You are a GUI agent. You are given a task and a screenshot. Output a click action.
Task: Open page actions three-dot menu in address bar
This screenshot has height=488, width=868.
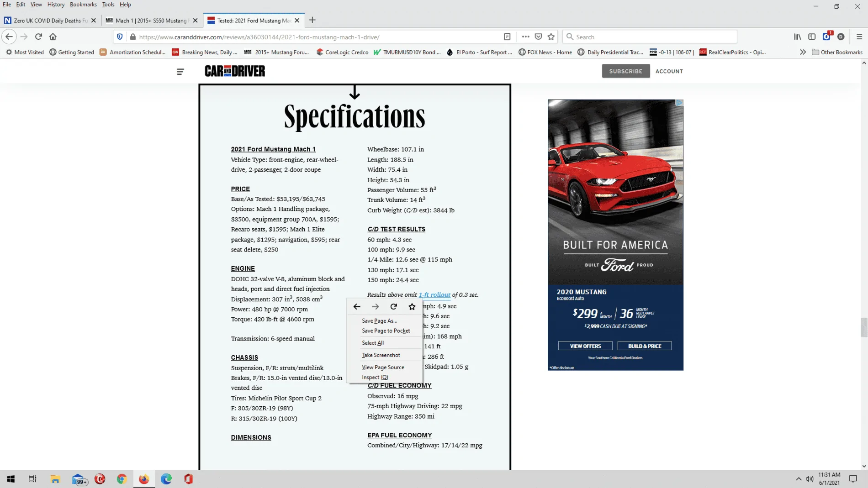[x=525, y=37]
